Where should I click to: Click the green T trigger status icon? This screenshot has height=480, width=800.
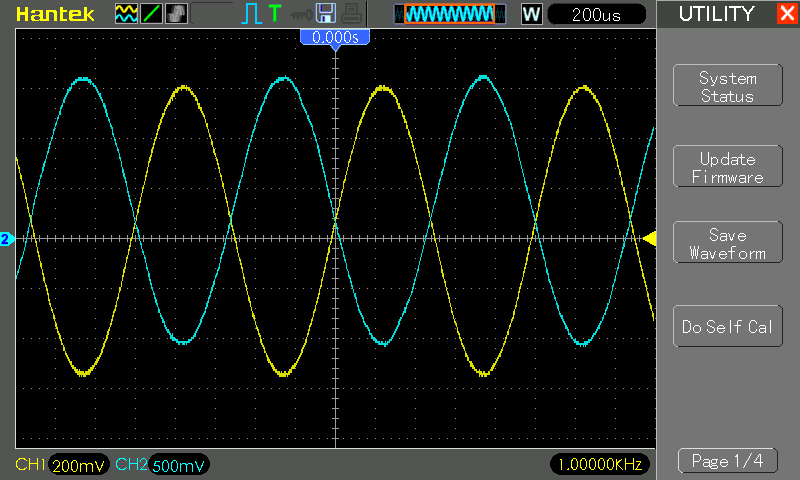click(275, 14)
